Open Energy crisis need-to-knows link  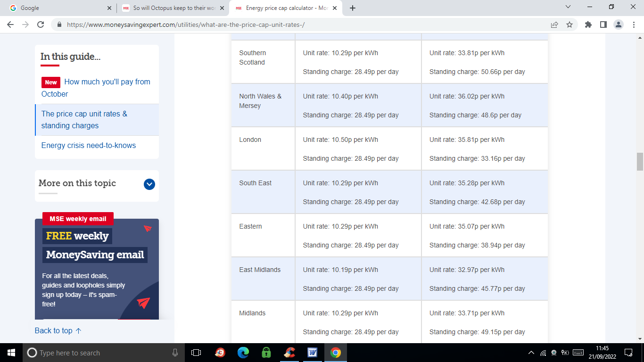pos(89,145)
